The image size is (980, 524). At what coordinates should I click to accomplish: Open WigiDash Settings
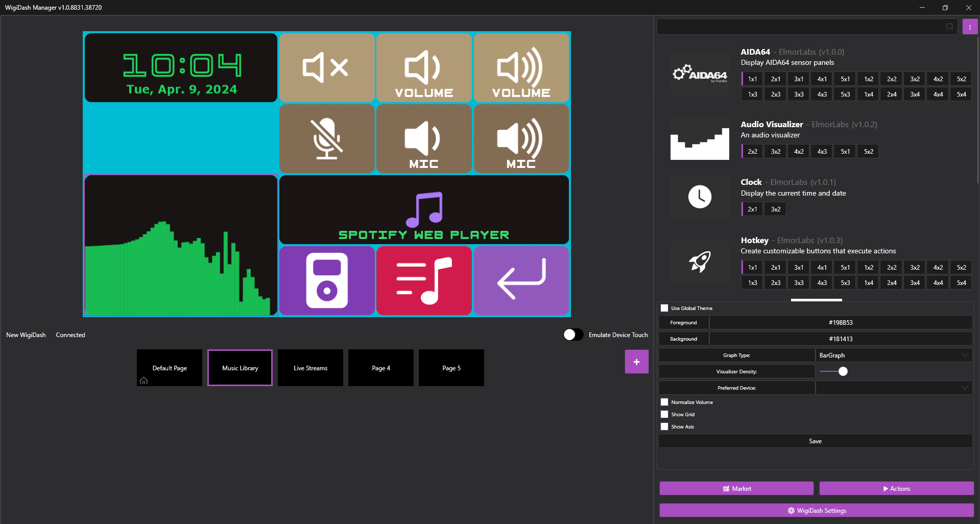click(x=815, y=510)
